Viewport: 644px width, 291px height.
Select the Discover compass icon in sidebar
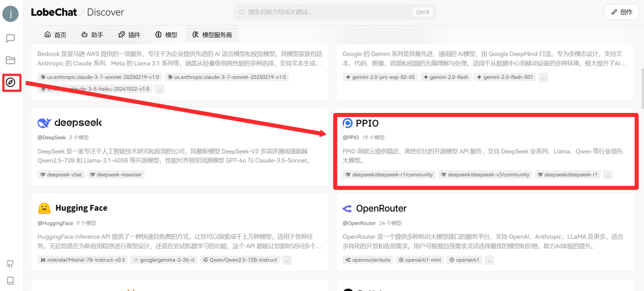(x=11, y=82)
